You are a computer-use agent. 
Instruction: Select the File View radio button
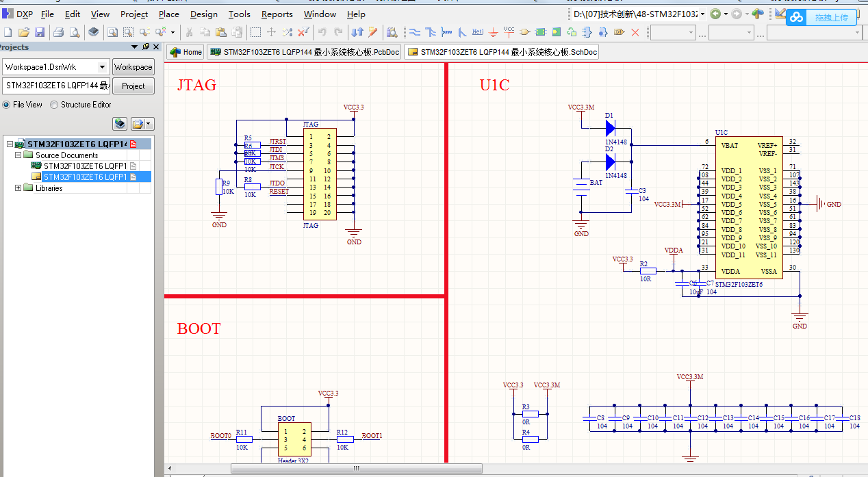pyautogui.click(x=7, y=105)
